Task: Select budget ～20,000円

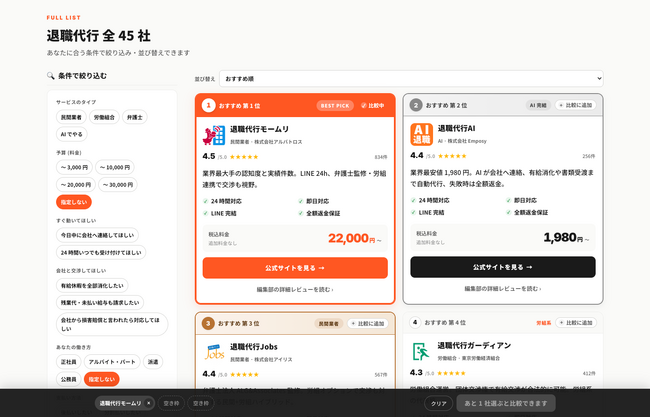Action: 76,185
